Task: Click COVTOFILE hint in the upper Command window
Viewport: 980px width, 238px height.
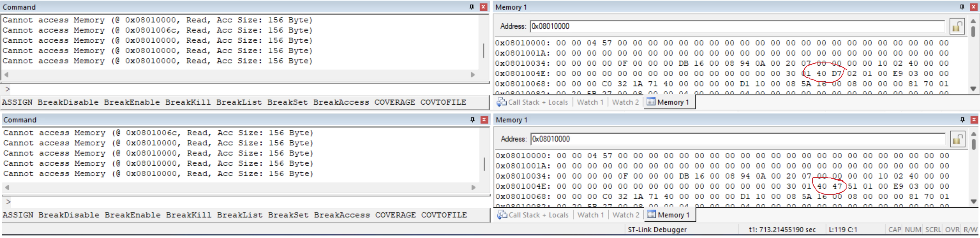Action: coord(443,102)
